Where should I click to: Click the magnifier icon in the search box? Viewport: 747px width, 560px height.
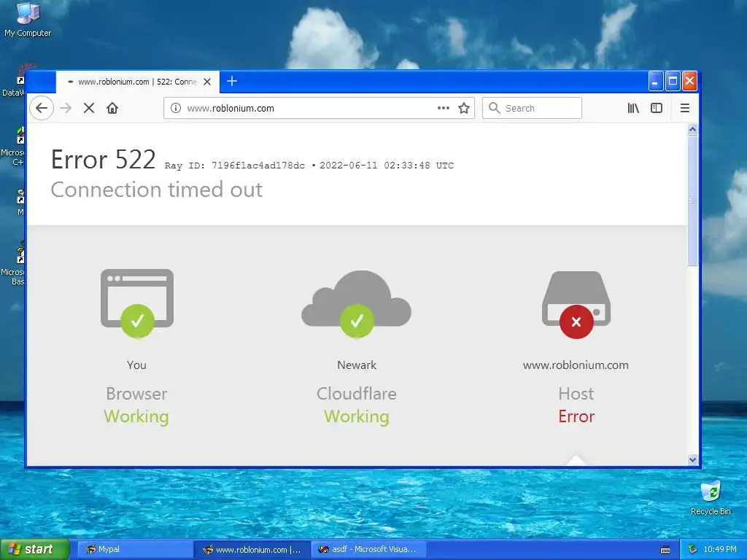495,108
